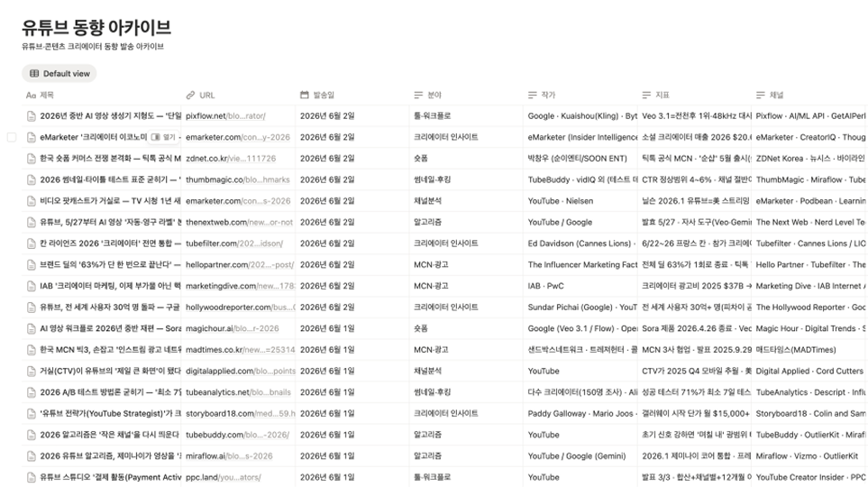Open page icon for '유튜브, 전 세계 사용자 30억' row
This screenshot has height=487, width=868.
(x=32, y=308)
